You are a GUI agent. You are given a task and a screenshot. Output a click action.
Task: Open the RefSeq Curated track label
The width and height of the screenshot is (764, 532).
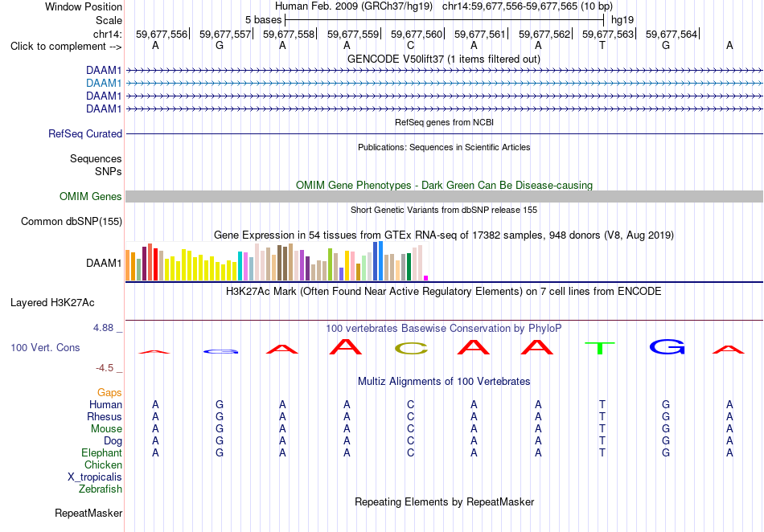point(85,134)
